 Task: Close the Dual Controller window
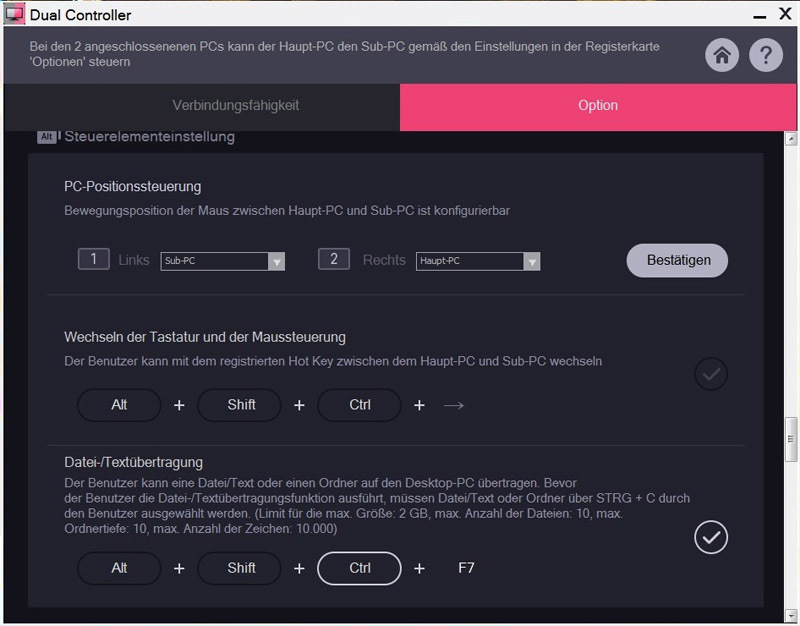pyautogui.click(x=786, y=14)
